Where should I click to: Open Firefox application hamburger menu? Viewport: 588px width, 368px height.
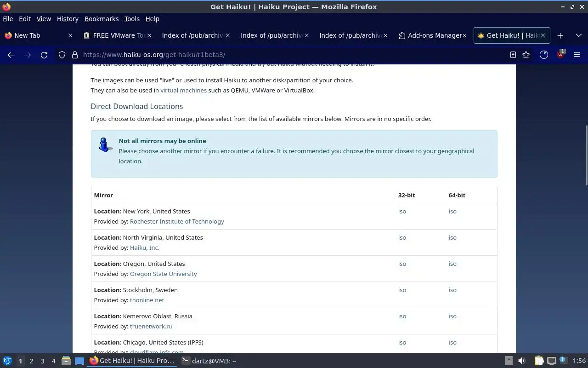(577, 55)
